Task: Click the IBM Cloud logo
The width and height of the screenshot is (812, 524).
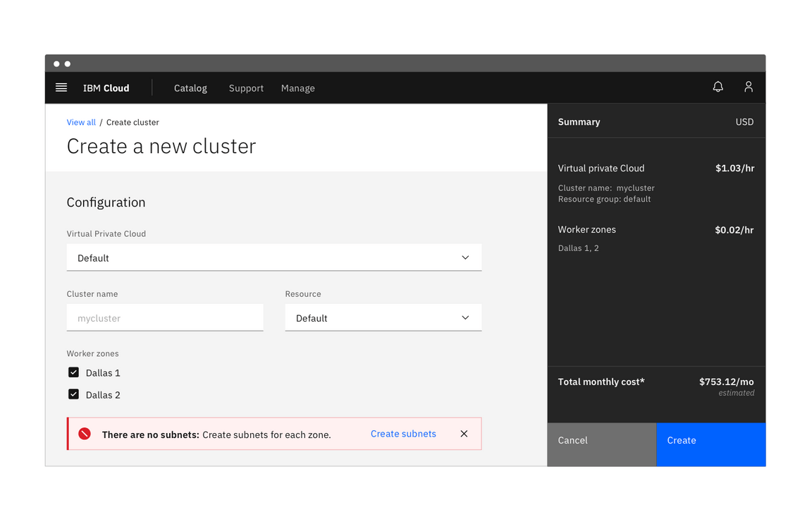Action: coord(106,87)
